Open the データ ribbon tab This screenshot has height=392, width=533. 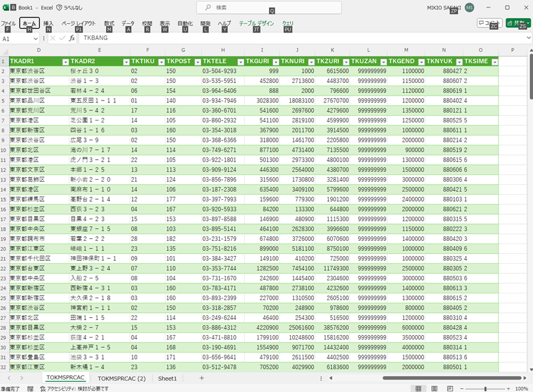[x=128, y=23]
